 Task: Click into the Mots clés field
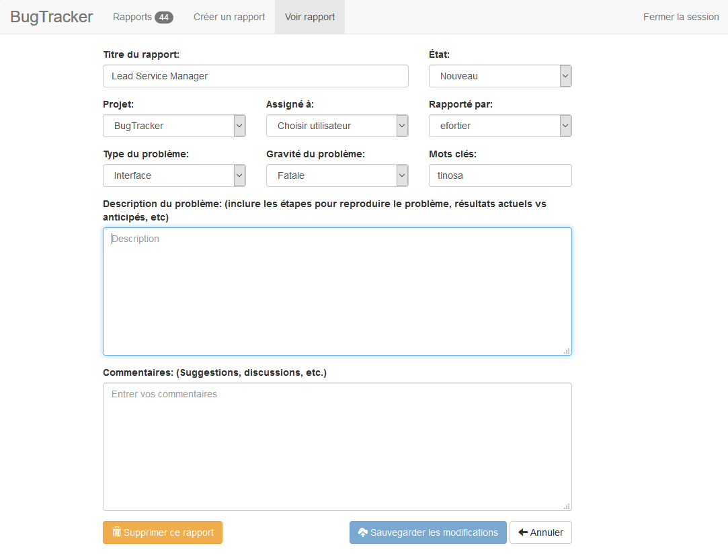[x=500, y=175]
